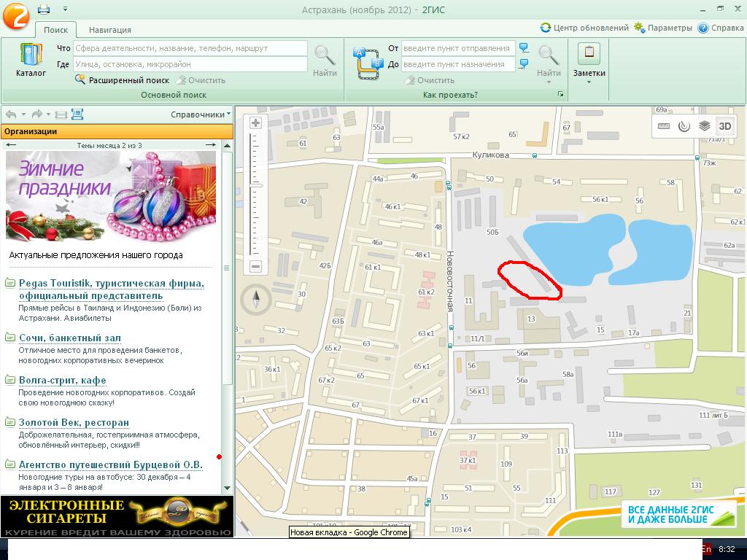Pick departure point on map beside От field
This screenshot has height=560, width=747.
point(524,47)
